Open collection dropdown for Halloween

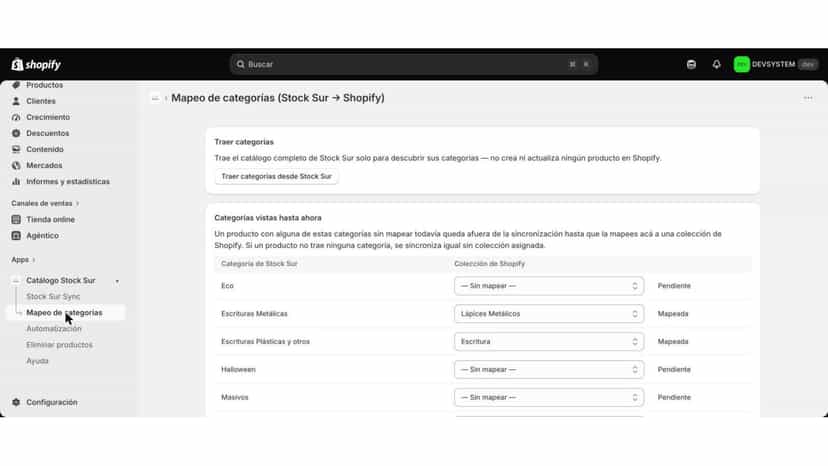(549, 369)
